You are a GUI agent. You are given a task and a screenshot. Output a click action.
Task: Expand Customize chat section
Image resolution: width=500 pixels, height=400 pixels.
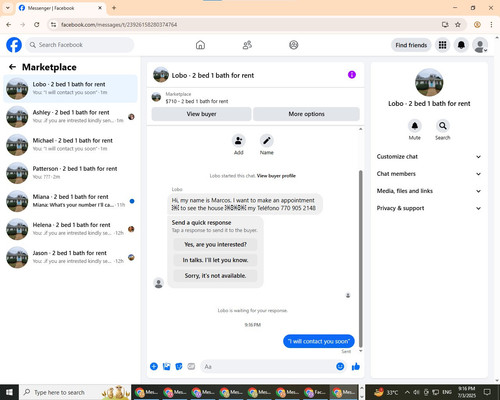click(429, 157)
